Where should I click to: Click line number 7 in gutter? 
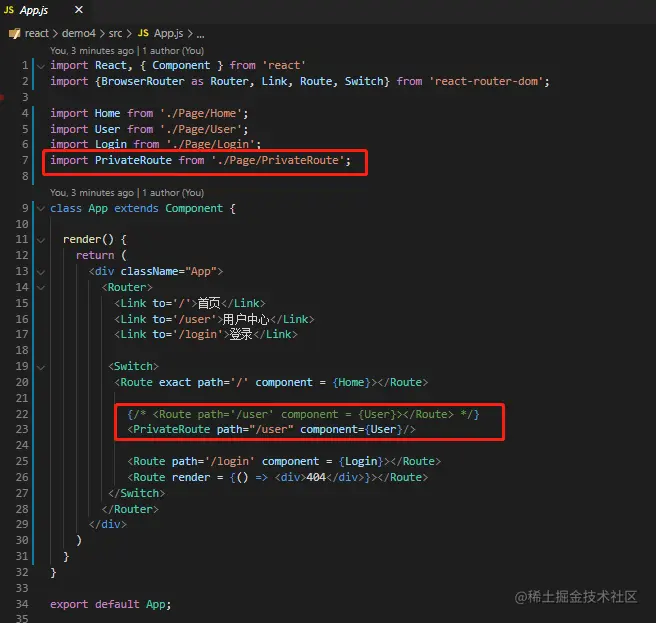[25, 160]
